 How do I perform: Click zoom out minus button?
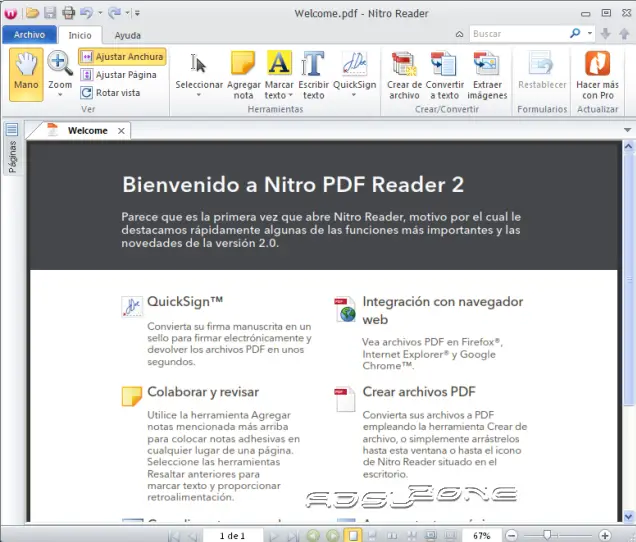512,536
